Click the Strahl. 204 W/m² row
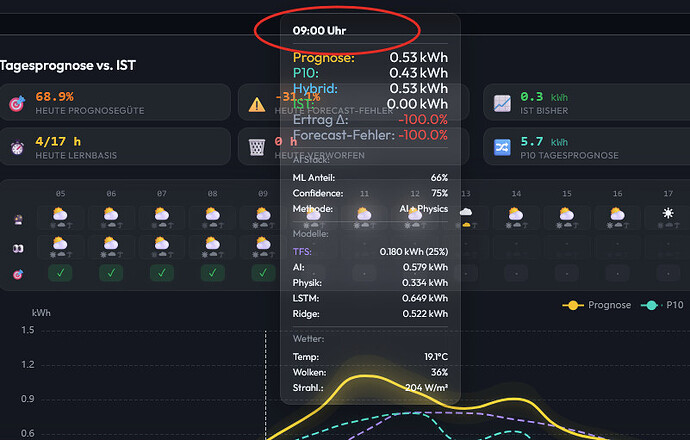 coord(370,388)
